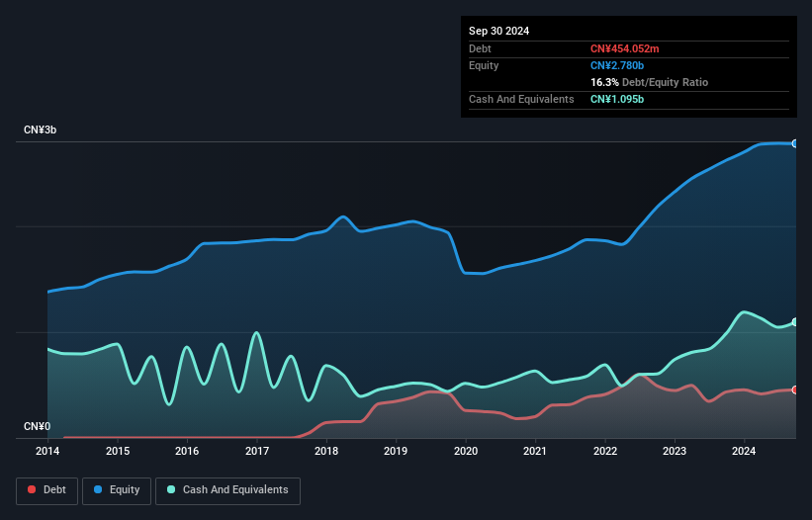Image resolution: width=812 pixels, height=520 pixels.
Task: Click the CN¥454.052m debt value
Action: 624,48
